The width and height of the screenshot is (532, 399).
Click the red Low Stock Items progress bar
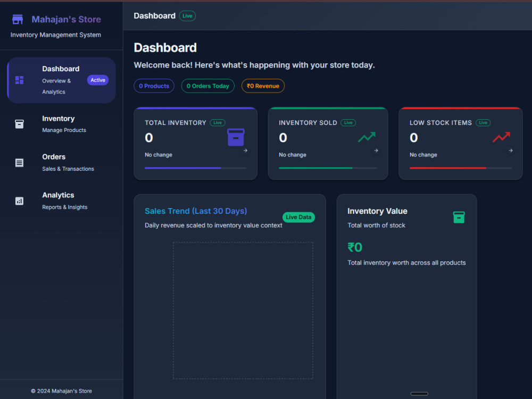click(460, 168)
